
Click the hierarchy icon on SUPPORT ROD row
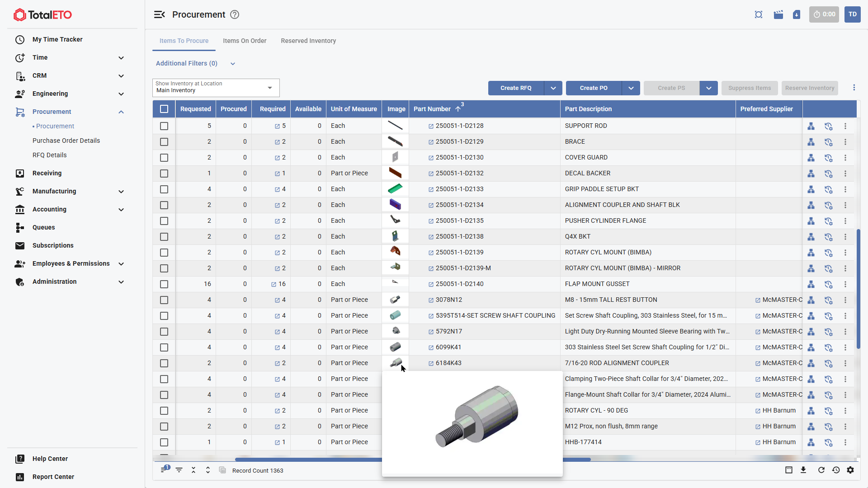811,126
